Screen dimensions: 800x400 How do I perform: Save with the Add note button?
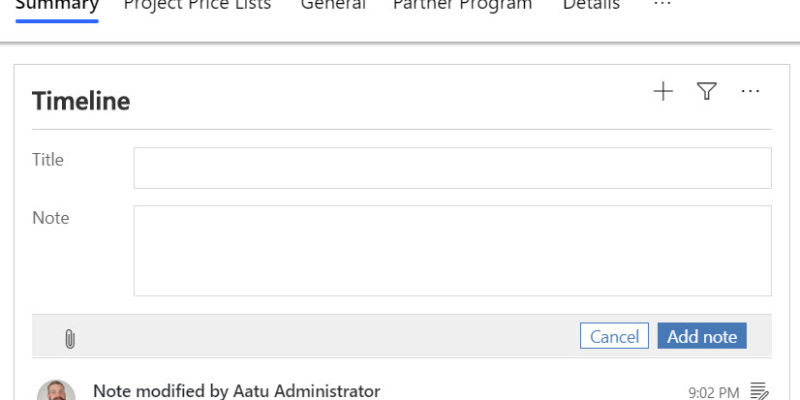point(702,336)
